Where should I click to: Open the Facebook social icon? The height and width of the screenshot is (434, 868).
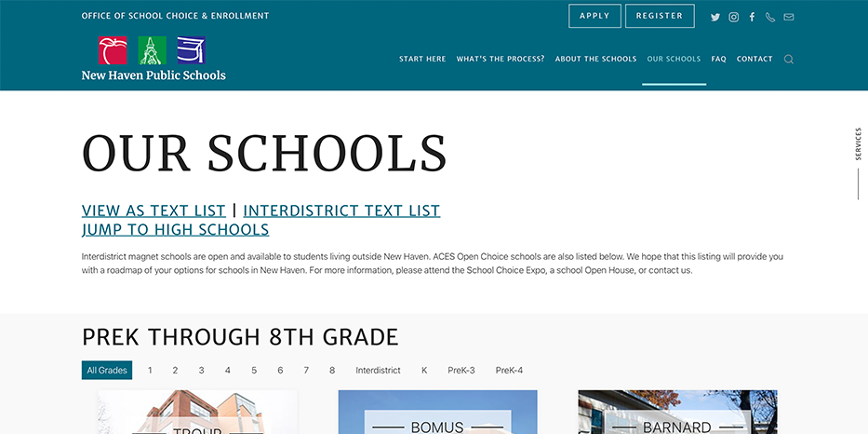point(752,17)
